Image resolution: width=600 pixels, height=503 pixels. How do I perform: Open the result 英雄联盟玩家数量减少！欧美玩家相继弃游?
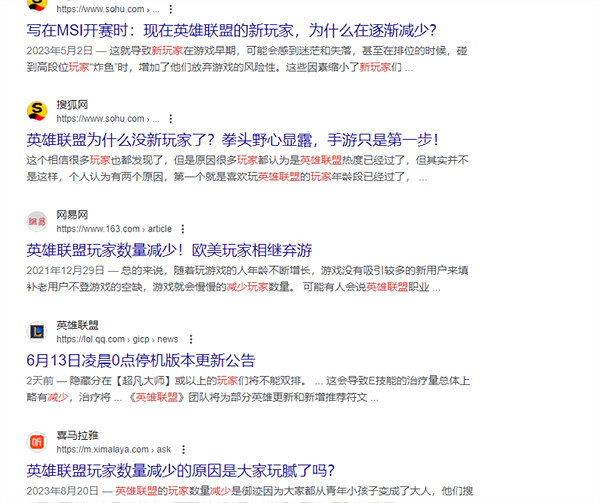coord(169,251)
